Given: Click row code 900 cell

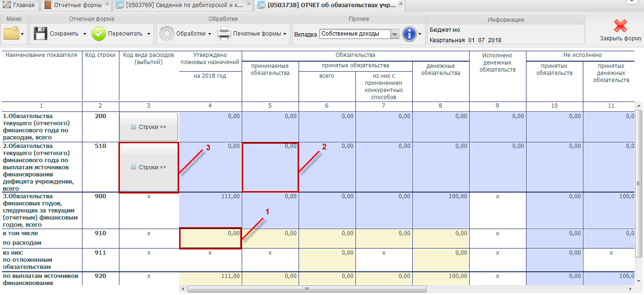Looking at the screenshot, I should pos(100,210).
